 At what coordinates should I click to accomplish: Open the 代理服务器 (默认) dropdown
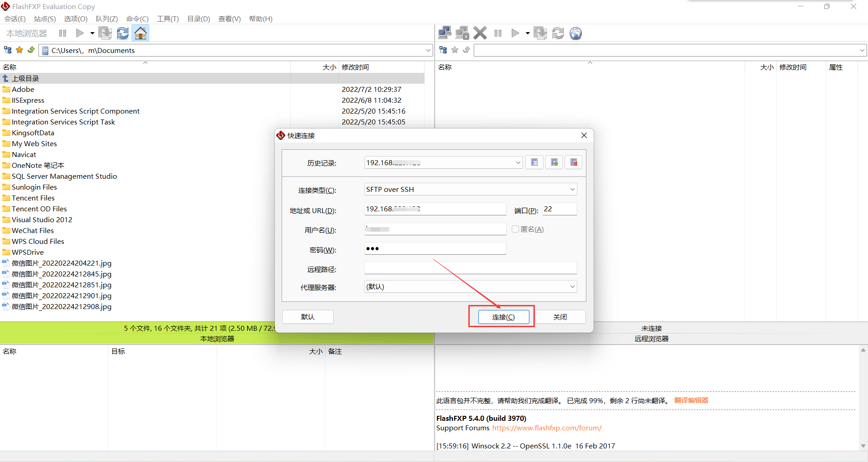[x=471, y=286]
